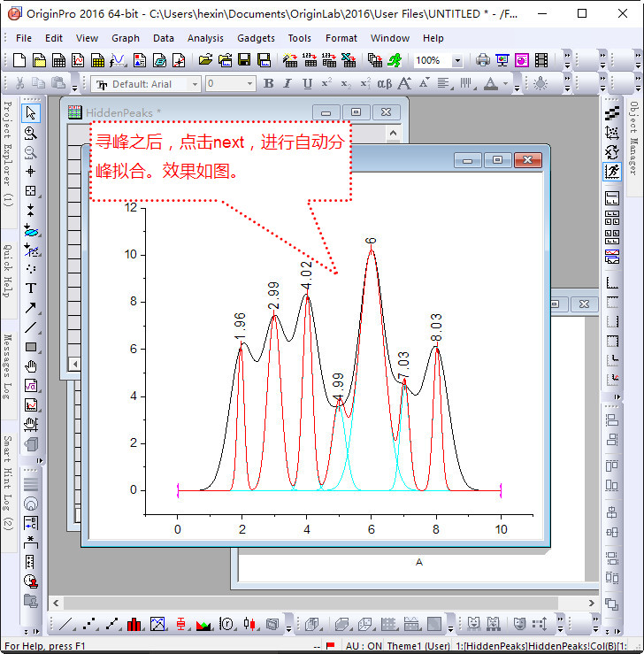Toggle Italic text formatting
This screenshot has height=654, width=644.
[287, 84]
